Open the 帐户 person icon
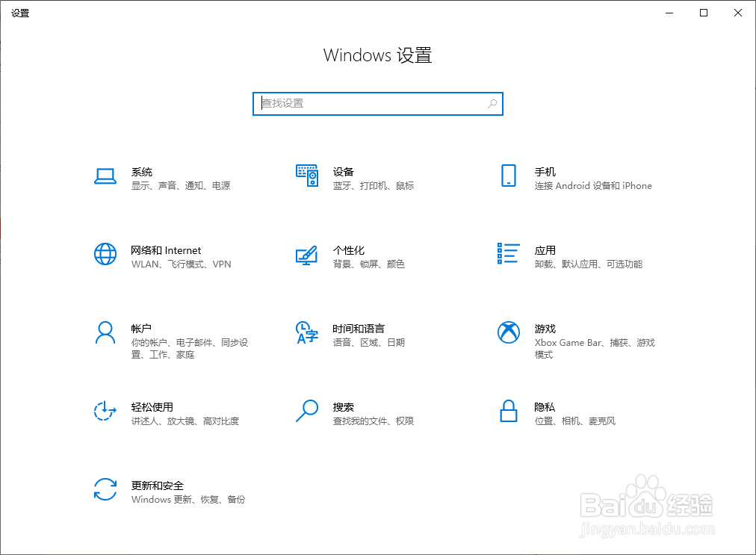Screen dimensions: 756x555 105,332
